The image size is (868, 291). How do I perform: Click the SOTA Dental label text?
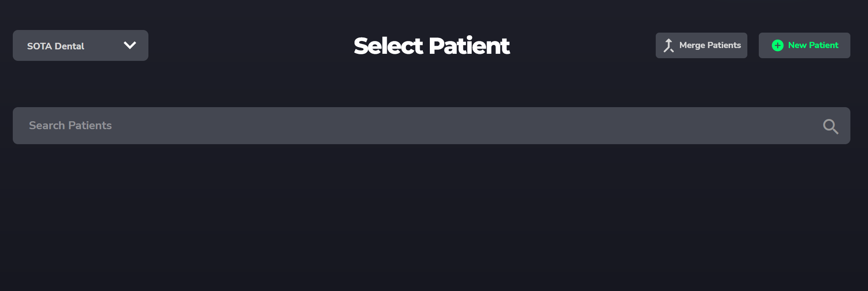tap(55, 46)
